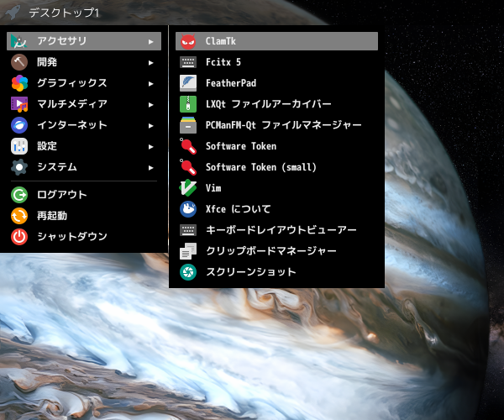Screen dimensions: 504x420
Task: Open LXQt ファイルアーカイバー entry
Action: click(x=276, y=104)
